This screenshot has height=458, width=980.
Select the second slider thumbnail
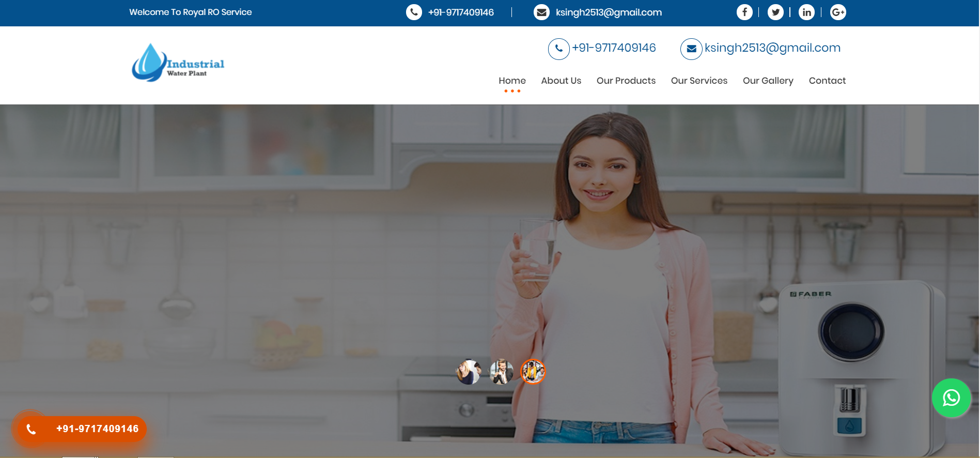tap(501, 372)
